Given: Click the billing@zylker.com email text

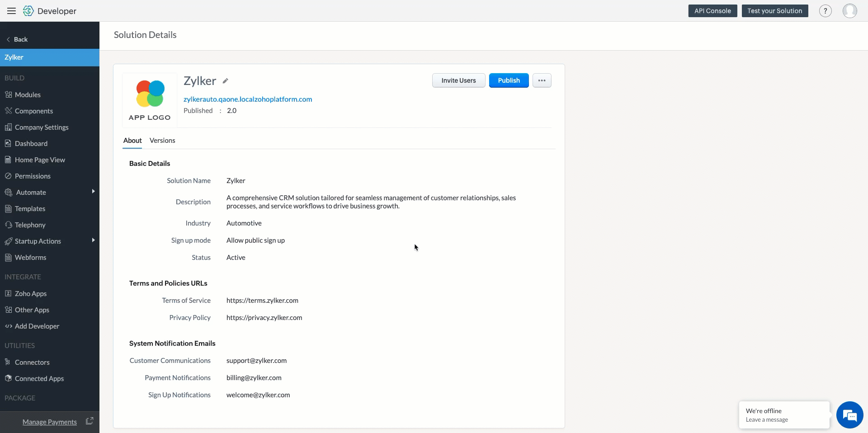Looking at the screenshot, I should tap(254, 378).
